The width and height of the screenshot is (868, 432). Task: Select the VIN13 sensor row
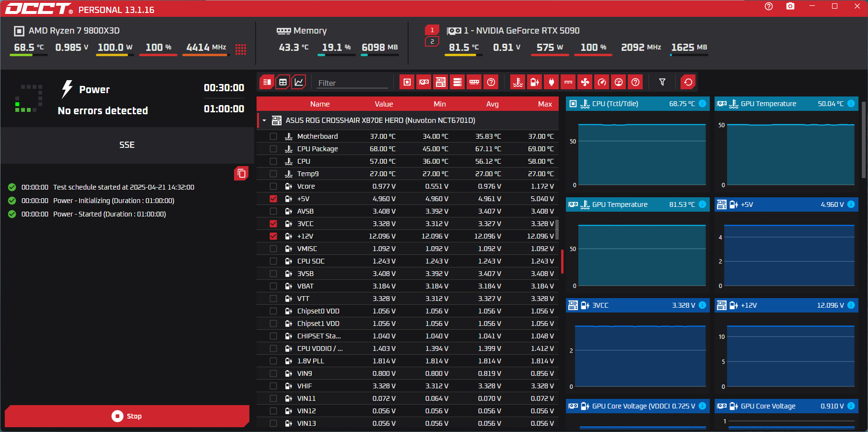(x=408, y=423)
